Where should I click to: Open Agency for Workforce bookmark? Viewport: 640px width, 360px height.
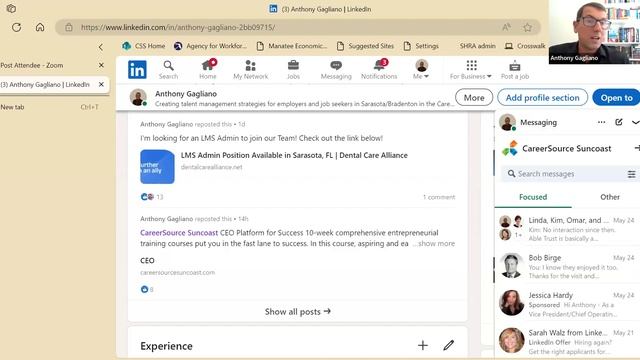click(210, 46)
